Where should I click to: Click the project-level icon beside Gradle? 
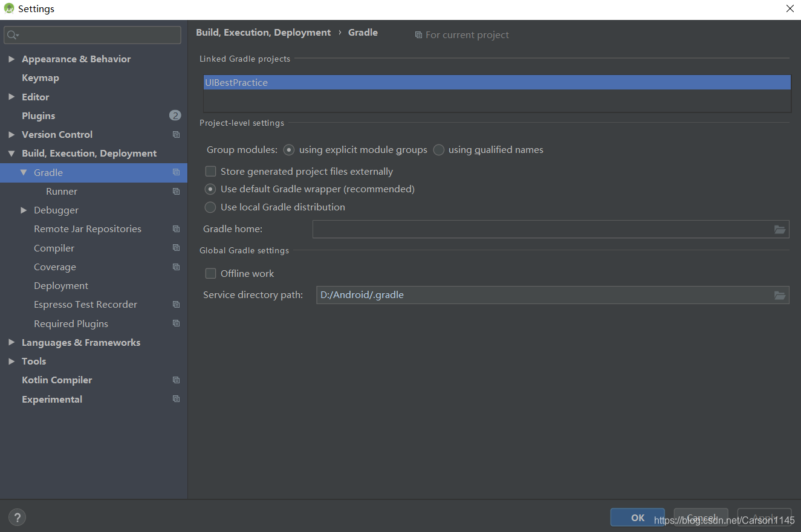(x=176, y=172)
